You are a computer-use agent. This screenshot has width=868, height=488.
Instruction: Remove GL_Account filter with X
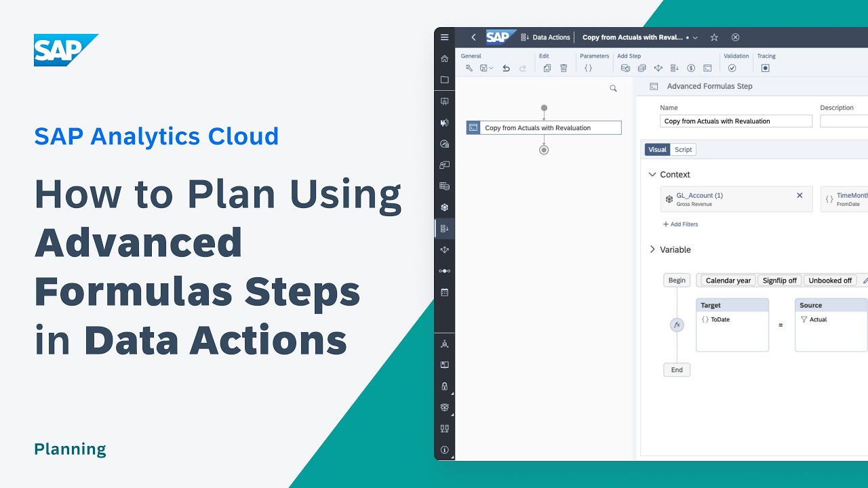click(x=800, y=195)
